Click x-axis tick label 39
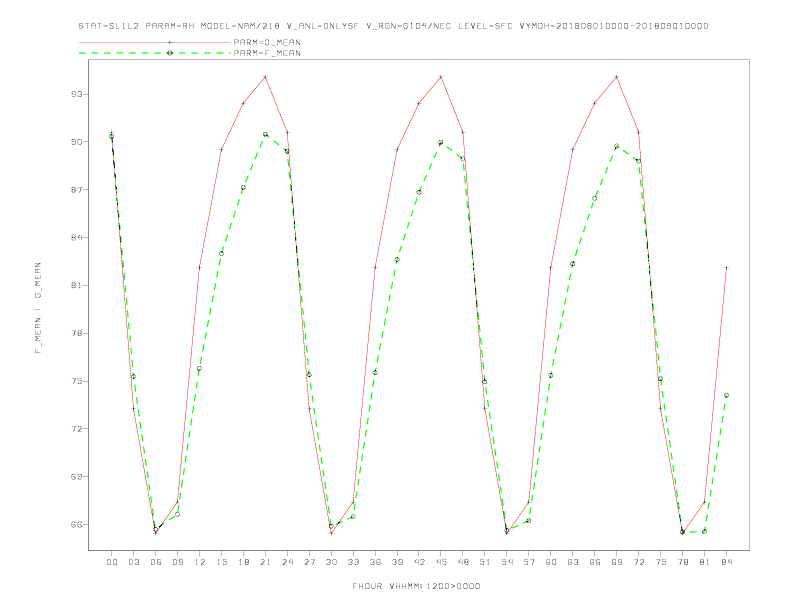792x612 pixels. (x=397, y=562)
